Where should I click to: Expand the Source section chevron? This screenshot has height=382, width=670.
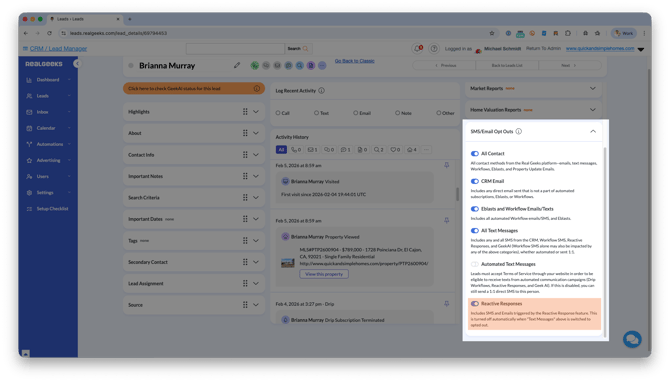pos(256,305)
